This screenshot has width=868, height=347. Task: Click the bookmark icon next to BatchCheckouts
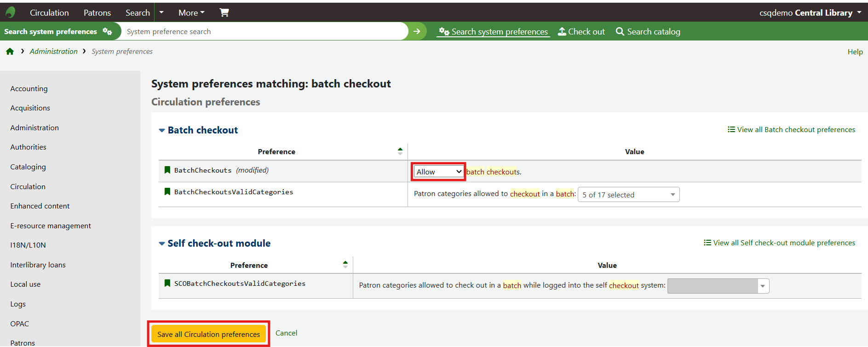(167, 170)
